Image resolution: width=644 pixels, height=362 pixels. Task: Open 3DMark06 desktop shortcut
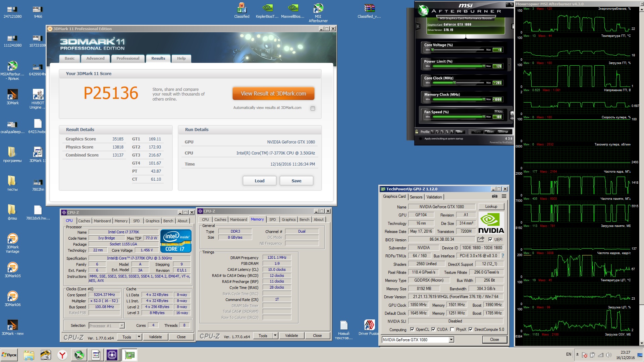(12, 299)
